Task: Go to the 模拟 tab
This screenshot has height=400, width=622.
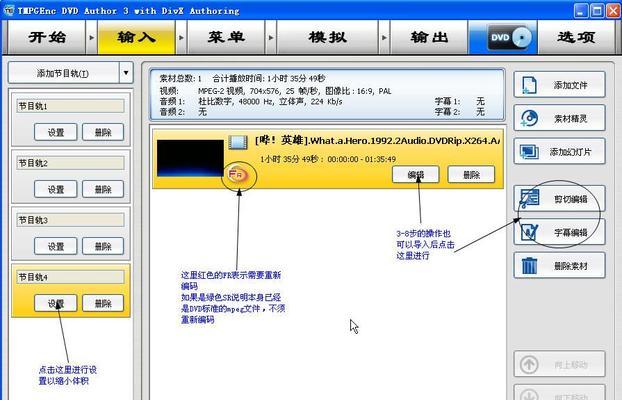Action: pos(327,37)
